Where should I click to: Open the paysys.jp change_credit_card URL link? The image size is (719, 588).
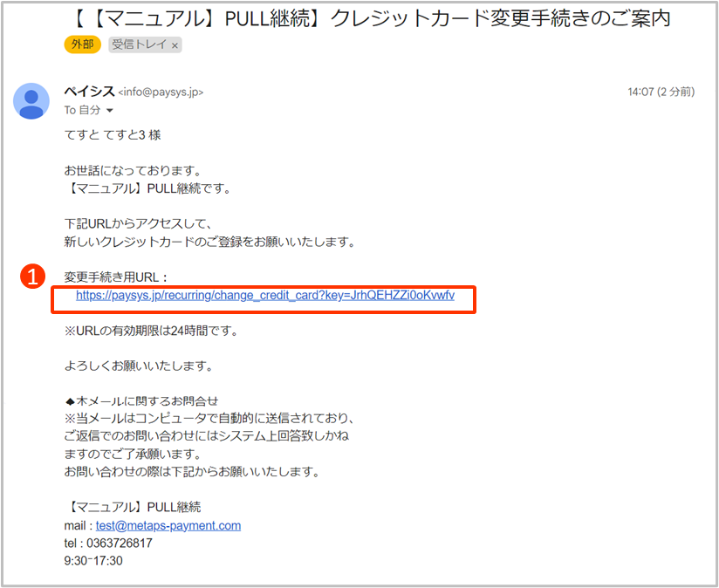tap(265, 296)
